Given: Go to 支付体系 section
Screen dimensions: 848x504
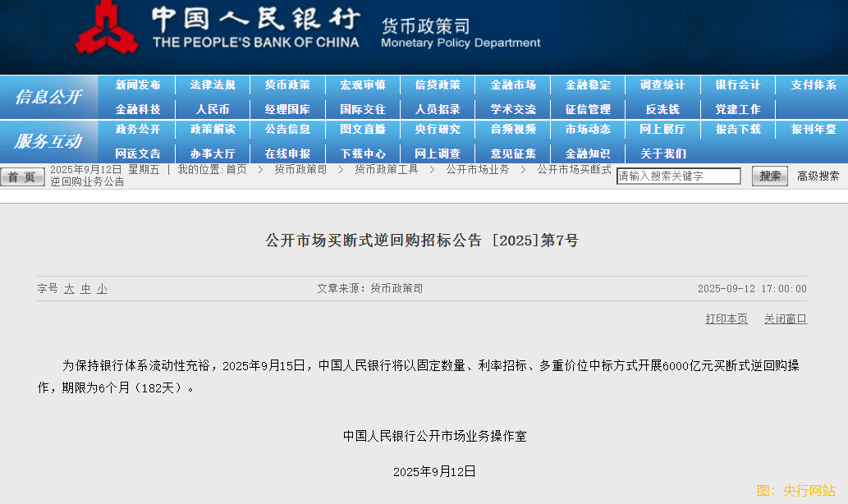Looking at the screenshot, I should click(814, 85).
